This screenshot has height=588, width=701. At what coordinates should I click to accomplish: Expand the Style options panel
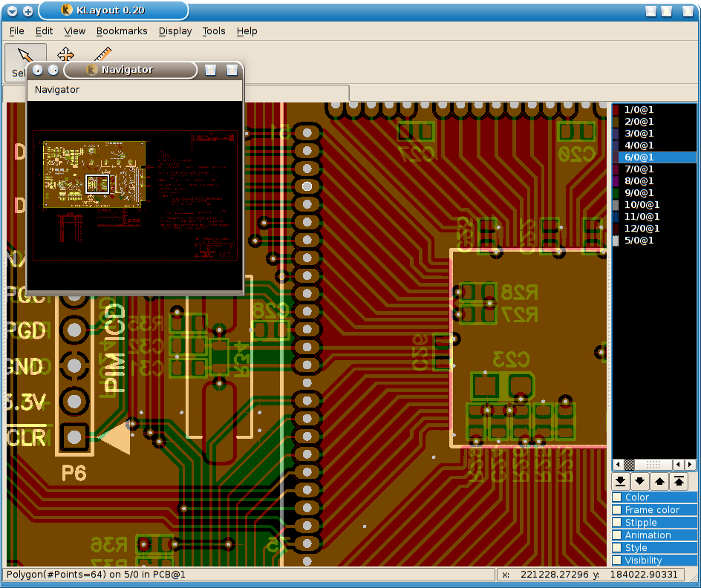[636, 548]
